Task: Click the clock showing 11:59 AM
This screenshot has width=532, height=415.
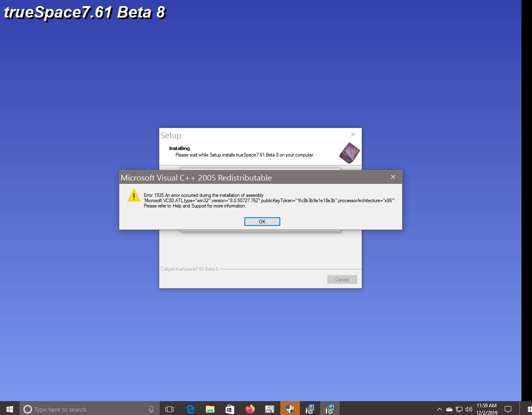Action: pyautogui.click(x=487, y=409)
